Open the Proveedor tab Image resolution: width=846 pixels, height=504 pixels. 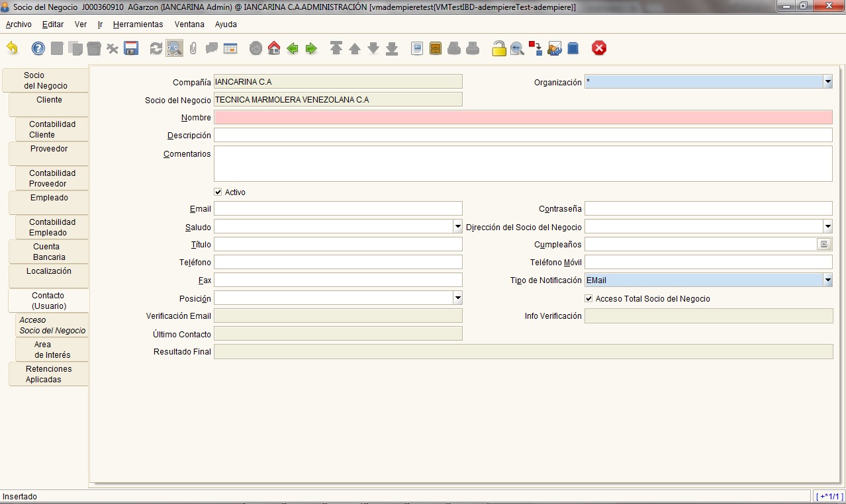coord(48,153)
